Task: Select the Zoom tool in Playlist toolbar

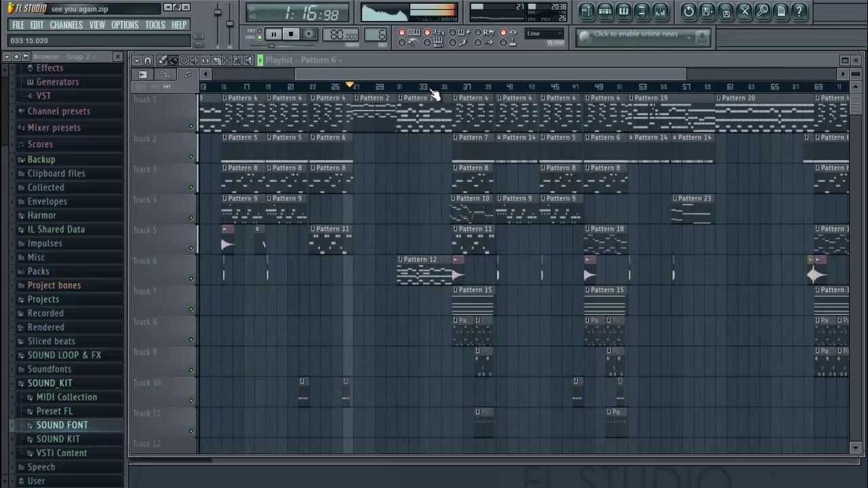Action: click(238, 60)
